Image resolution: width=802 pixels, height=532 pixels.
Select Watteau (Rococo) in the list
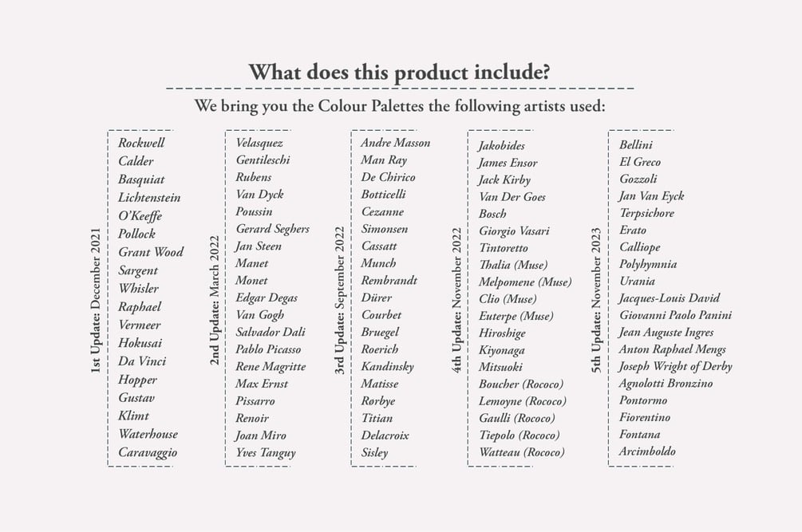tap(521, 452)
